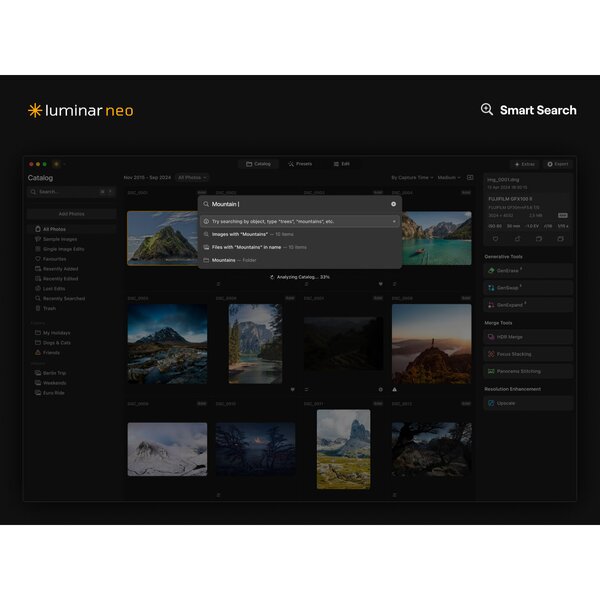Launch the GenSwap tool
Image resolution: width=600 pixels, height=600 pixels.
coord(528,288)
